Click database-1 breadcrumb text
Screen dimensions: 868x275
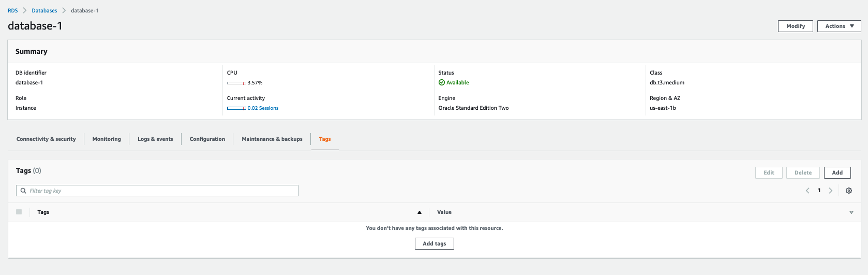point(85,10)
